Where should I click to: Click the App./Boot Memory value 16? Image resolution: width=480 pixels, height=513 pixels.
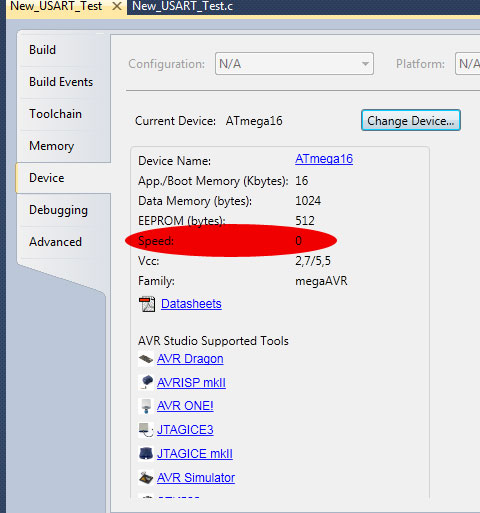[301, 181]
